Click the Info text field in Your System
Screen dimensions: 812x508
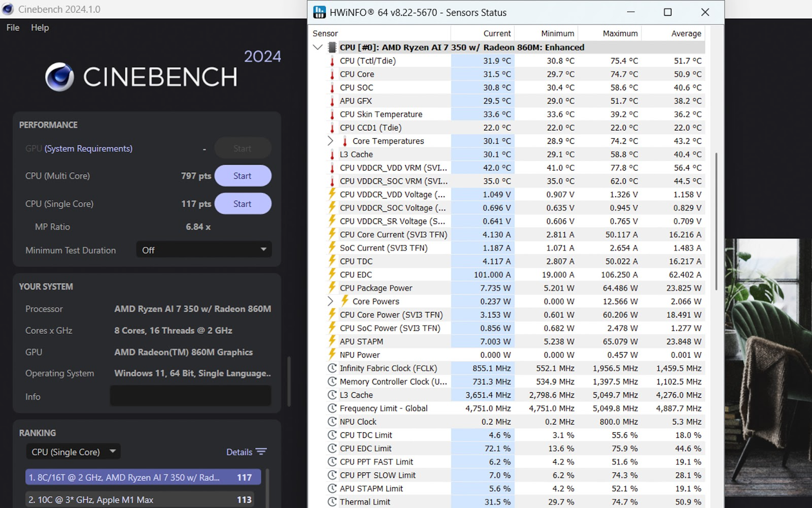(x=190, y=396)
